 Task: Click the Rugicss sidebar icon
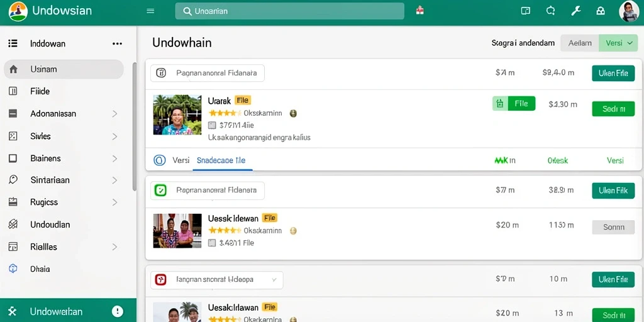click(13, 202)
